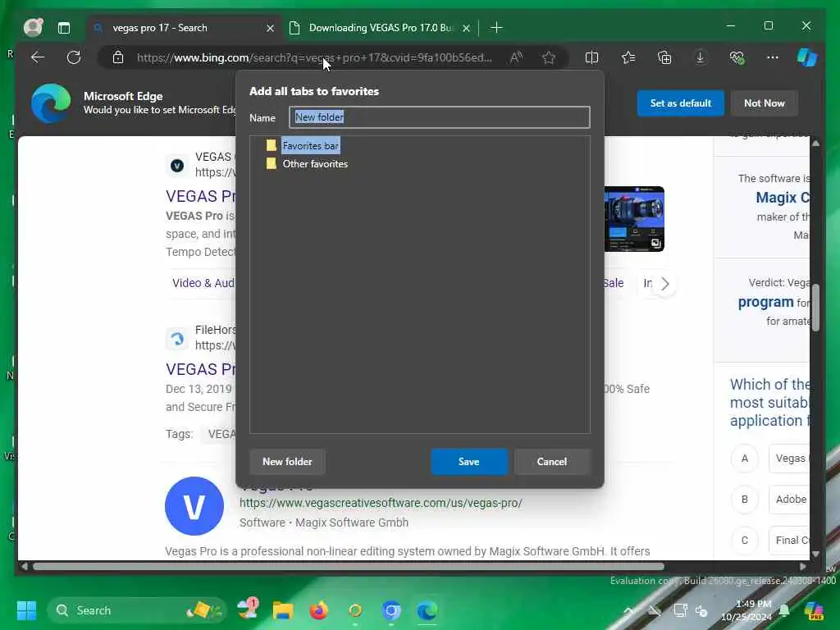
Task: Switch to the 'vegas pro 17 - Search' tab
Action: pos(185,27)
